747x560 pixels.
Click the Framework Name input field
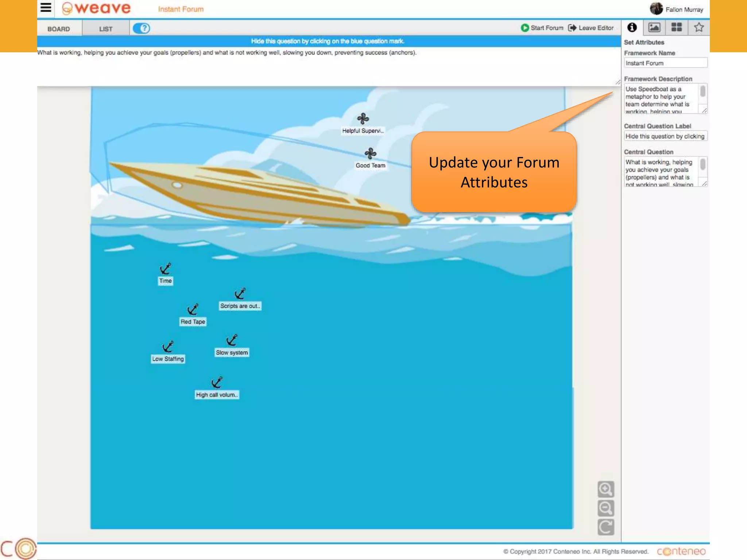pyautogui.click(x=665, y=63)
